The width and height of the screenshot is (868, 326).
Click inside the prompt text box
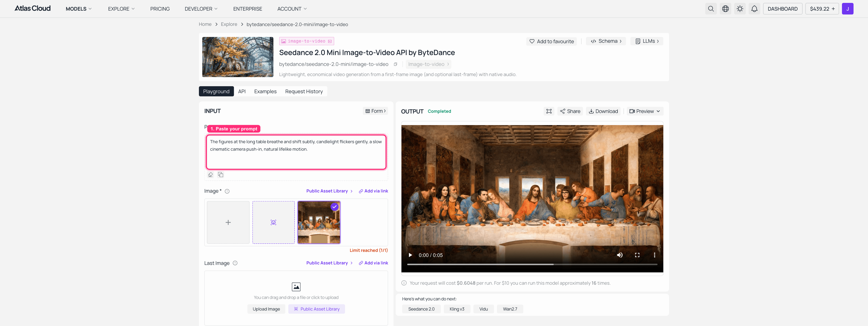pos(296,152)
